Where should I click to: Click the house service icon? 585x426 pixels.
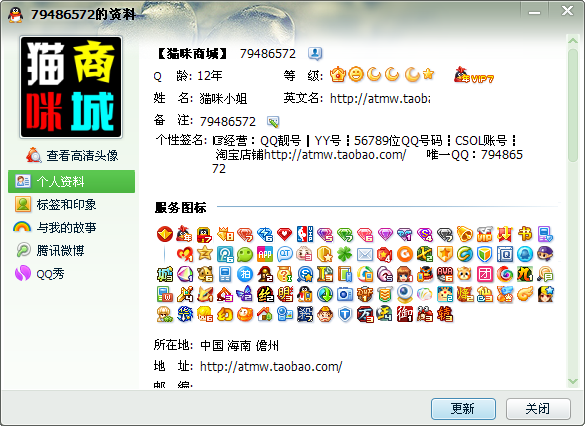265,314
